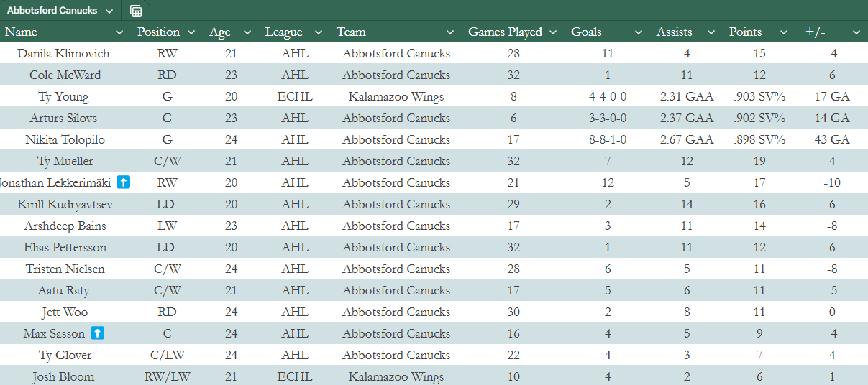Expand the Age column dropdown arrow

click(247, 32)
